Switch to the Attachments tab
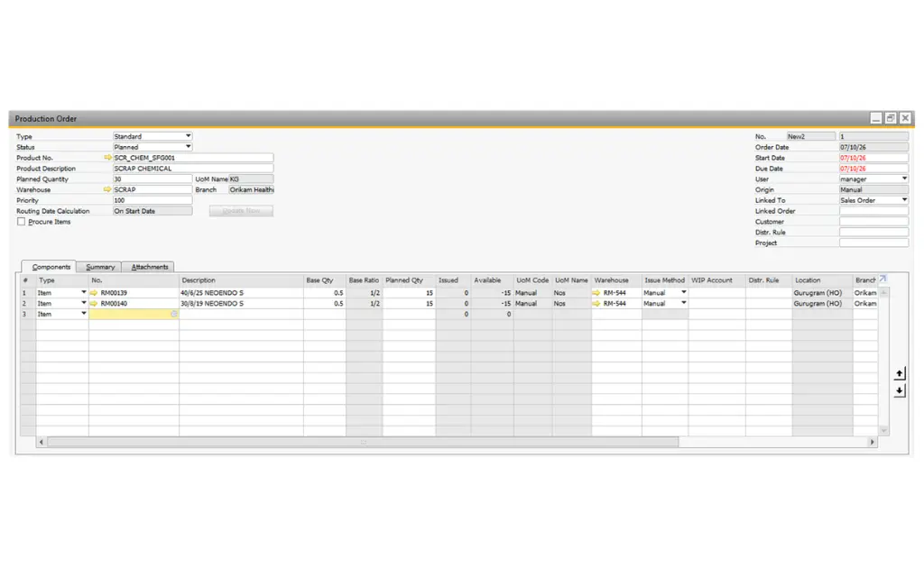 point(149,267)
